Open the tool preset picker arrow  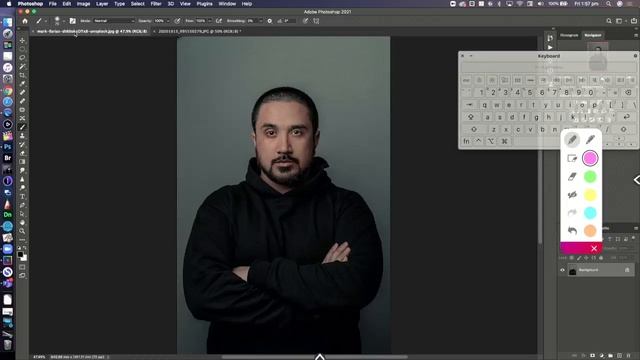click(46, 21)
